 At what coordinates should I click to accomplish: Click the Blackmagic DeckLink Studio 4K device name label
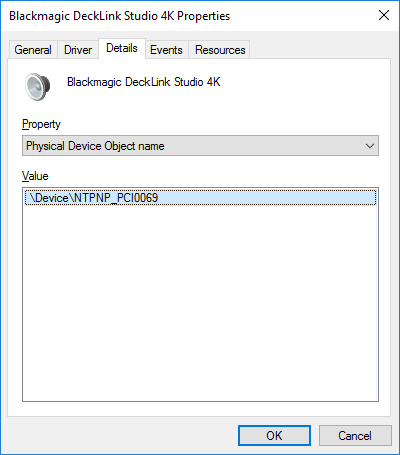[x=144, y=82]
